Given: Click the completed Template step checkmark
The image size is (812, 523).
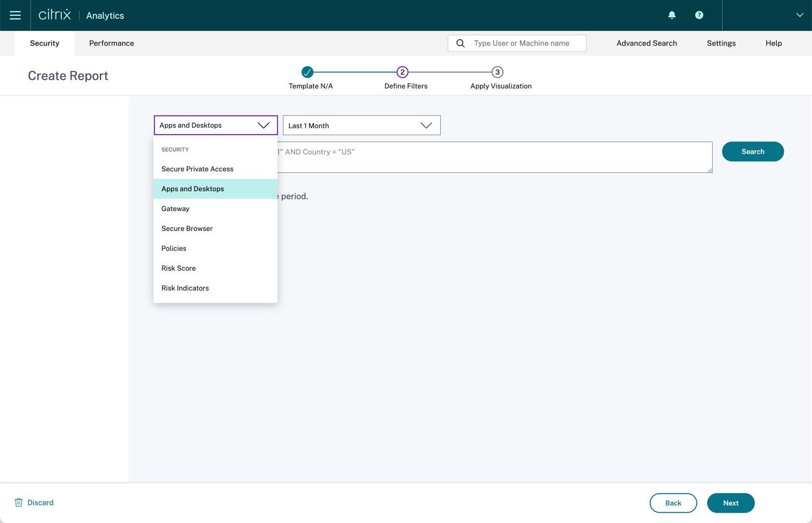Looking at the screenshot, I should coord(307,73).
